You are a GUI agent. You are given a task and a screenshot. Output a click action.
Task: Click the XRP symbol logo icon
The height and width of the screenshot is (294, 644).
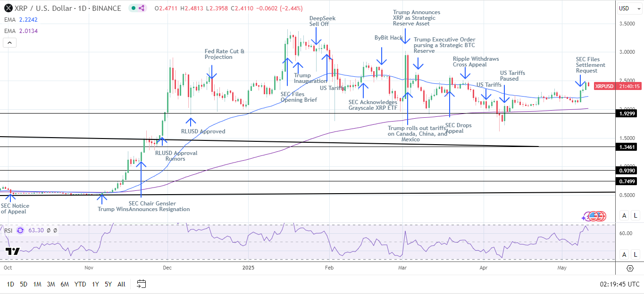coord(8,8)
